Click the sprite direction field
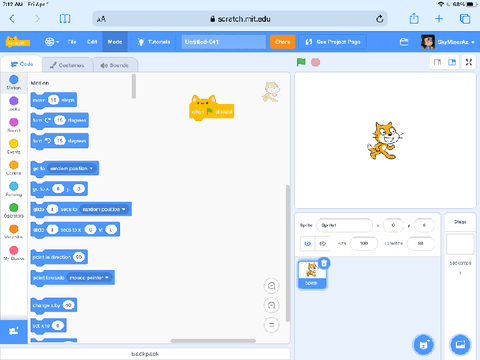Screen dimensions: 480x360 click(421, 244)
